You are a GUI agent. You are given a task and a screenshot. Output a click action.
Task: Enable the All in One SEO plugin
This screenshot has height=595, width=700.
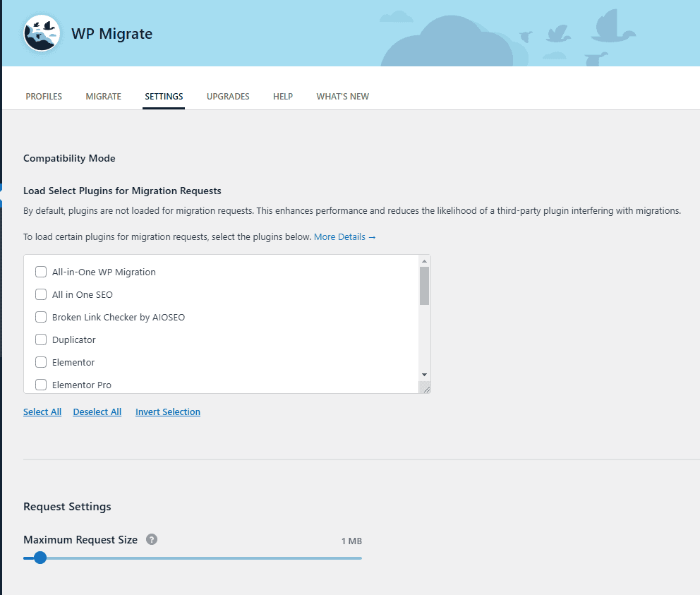(41, 294)
